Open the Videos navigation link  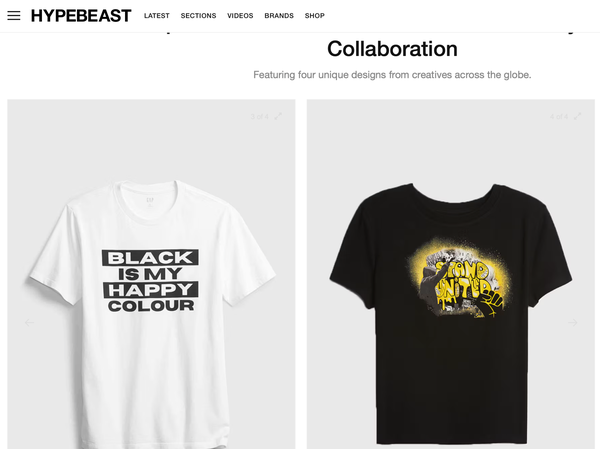(x=240, y=16)
